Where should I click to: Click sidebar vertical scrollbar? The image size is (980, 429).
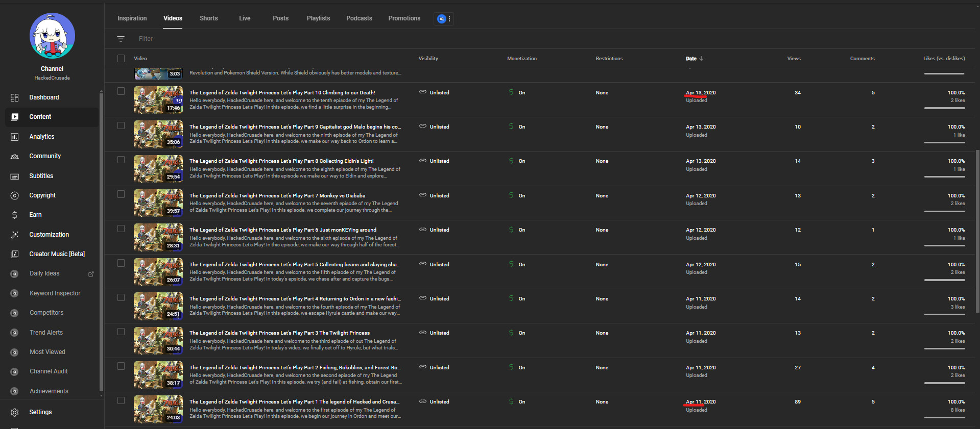click(x=101, y=242)
